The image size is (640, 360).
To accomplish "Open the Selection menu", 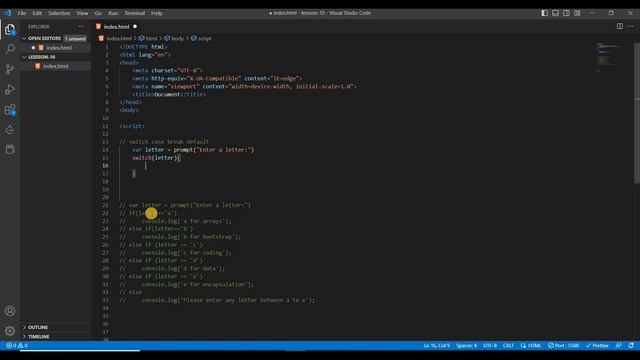I will 59,13.
